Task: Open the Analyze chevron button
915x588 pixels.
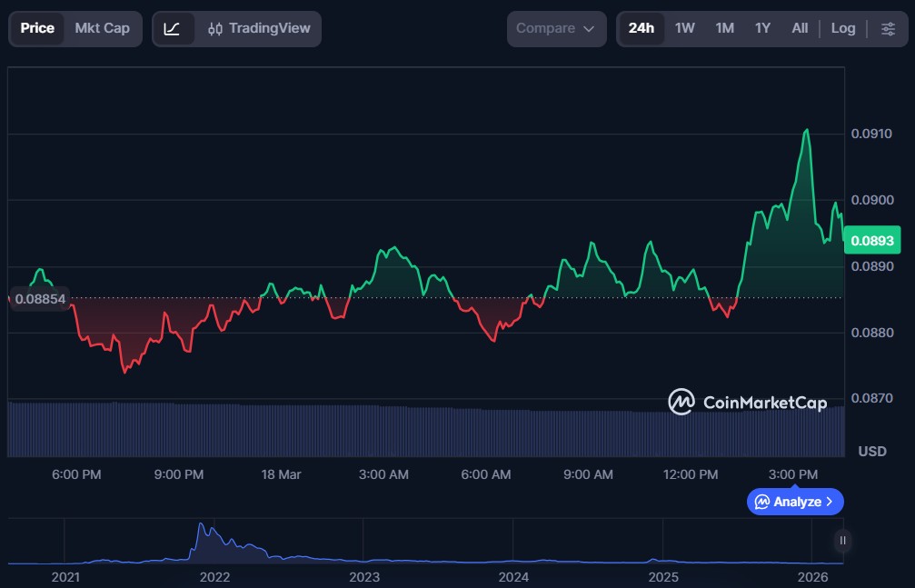Action: click(x=795, y=502)
